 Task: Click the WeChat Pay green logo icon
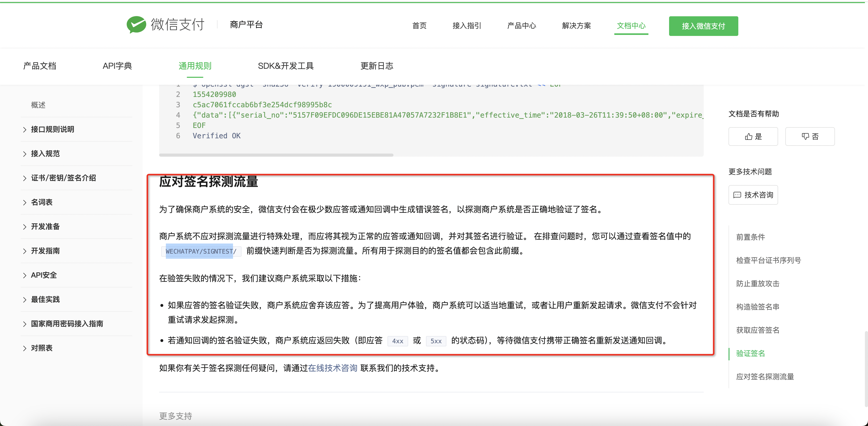pyautogui.click(x=136, y=25)
